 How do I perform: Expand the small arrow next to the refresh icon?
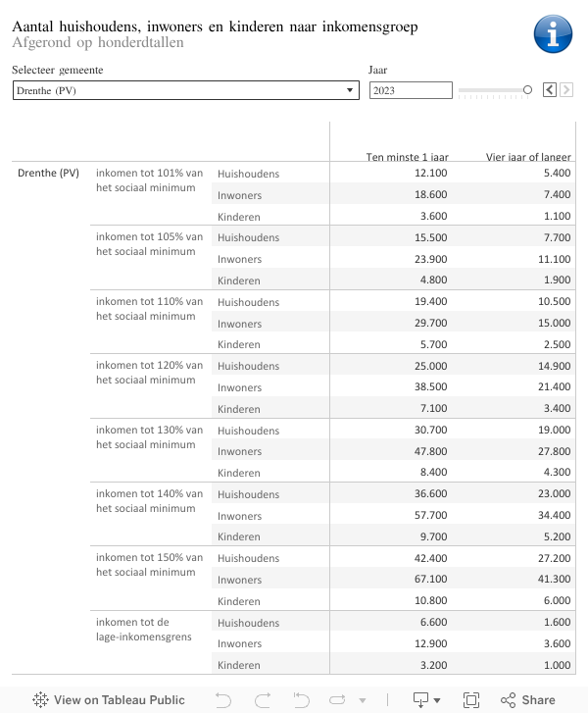click(x=362, y=700)
